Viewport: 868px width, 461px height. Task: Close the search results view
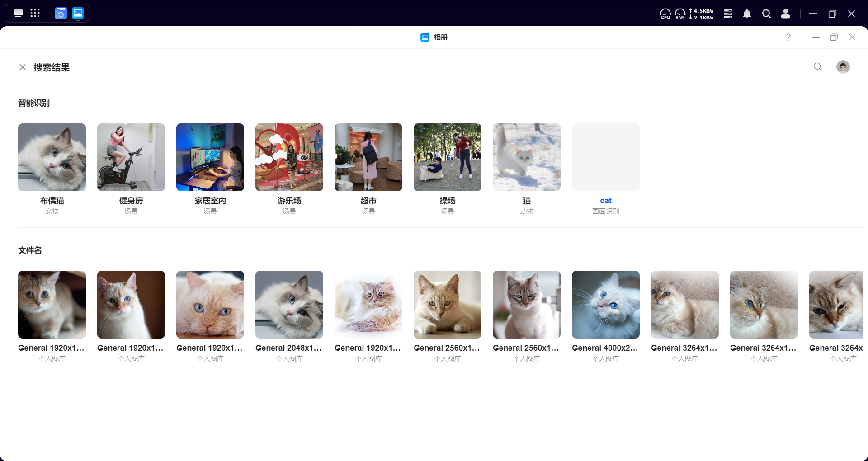[23, 67]
